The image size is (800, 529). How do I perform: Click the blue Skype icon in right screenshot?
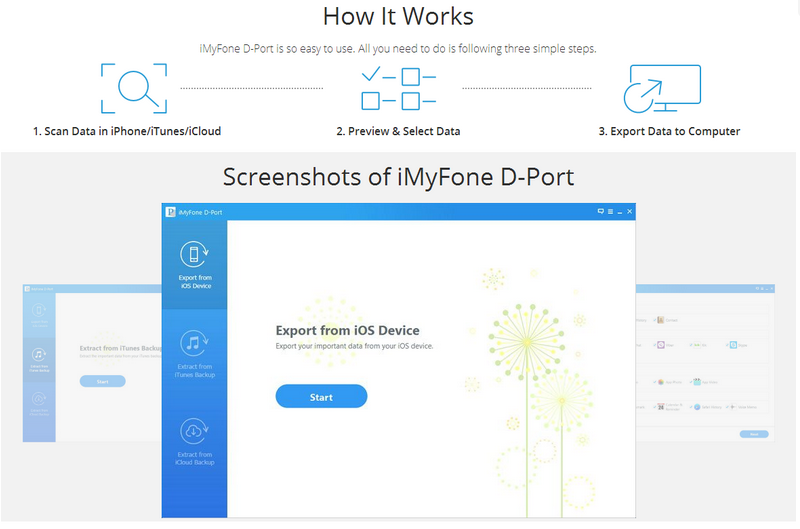(733, 345)
